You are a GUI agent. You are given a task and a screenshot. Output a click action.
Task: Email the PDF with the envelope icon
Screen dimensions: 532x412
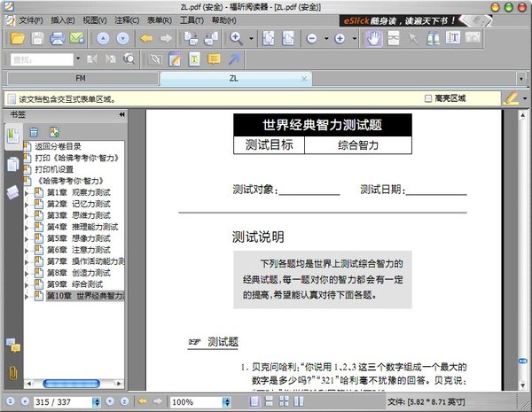point(76,38)
